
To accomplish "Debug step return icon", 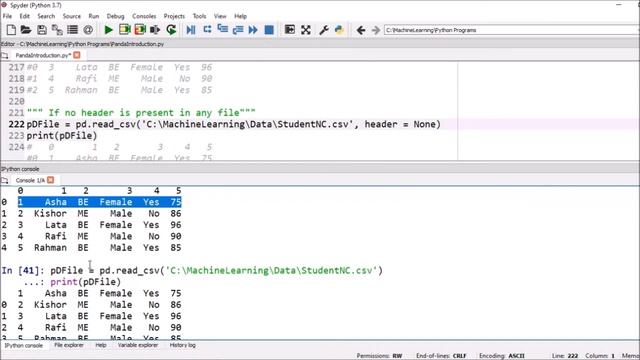I will click(238, 30).
